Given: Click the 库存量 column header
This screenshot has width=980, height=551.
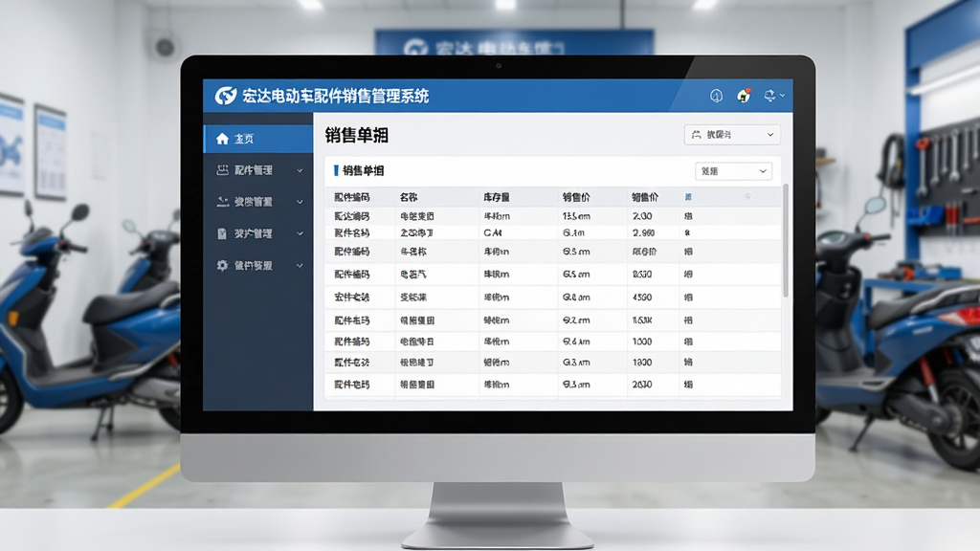Looking at the screenshot, I should [497, 197].
